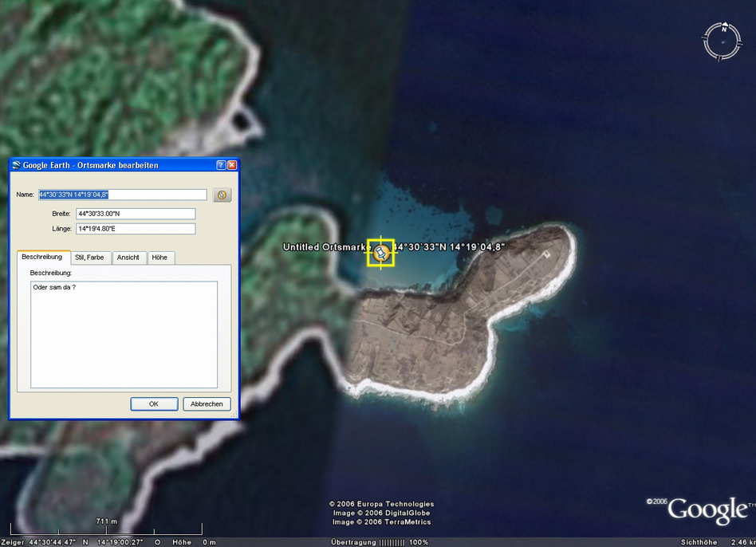Select the Höhe tab
The height and width of the screenshot is (547, 756).
159,258
